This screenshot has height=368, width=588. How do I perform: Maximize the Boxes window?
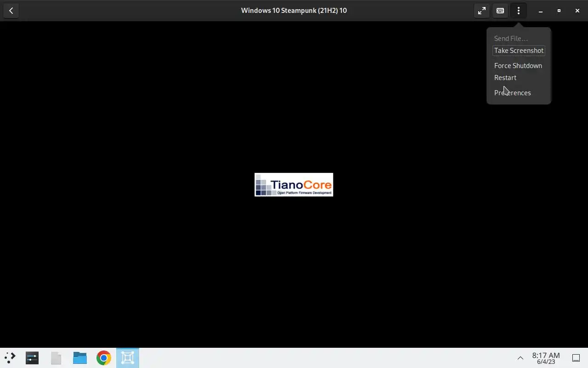tap(559, 11)
